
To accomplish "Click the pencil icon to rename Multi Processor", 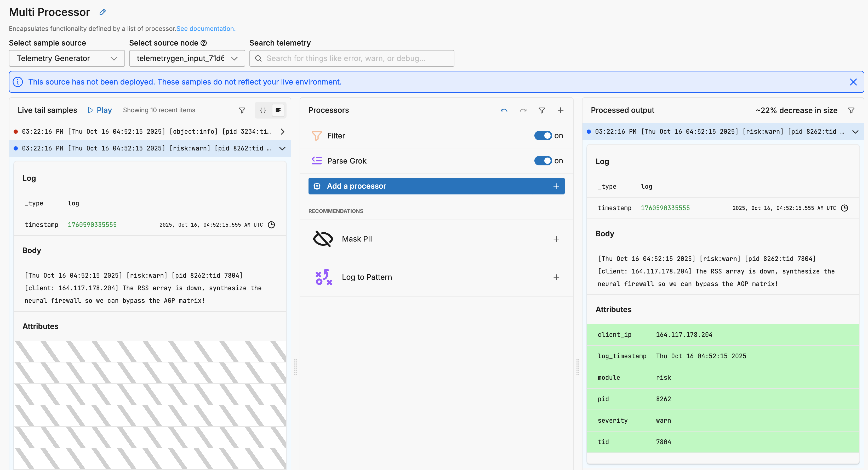I will point(103,12).
